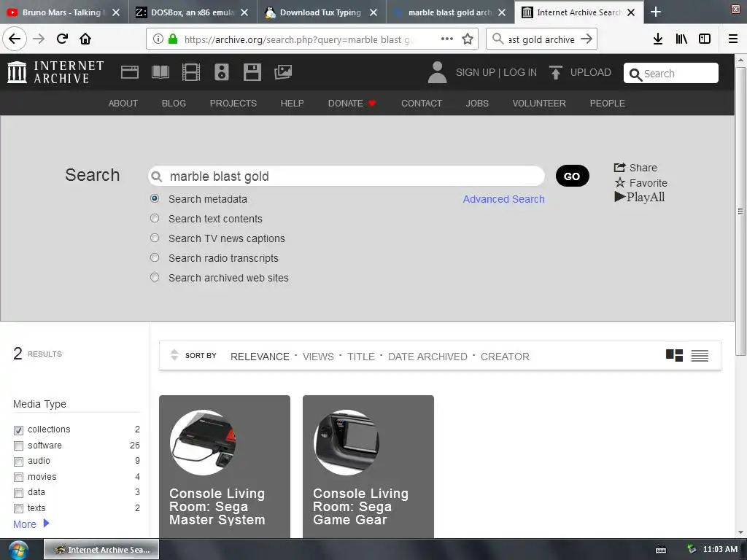Click SIGN UP in the header
This screenshot has height=560, width=747.
pos(475,72)
